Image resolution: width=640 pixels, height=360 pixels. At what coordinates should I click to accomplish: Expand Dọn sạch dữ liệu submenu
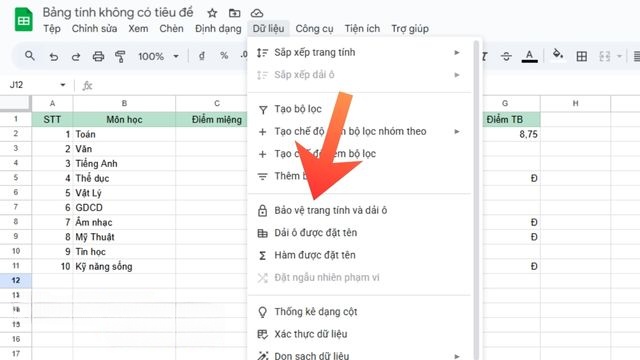359,355
